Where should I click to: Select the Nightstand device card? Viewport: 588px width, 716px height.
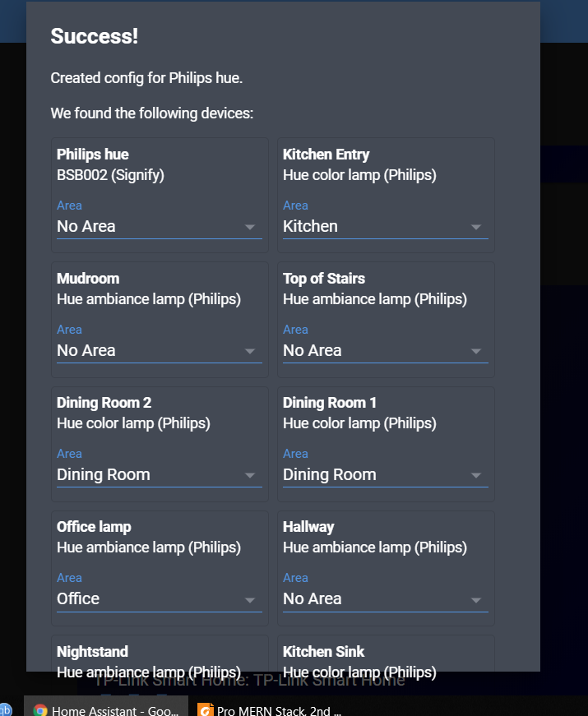(x=92, y=651)
